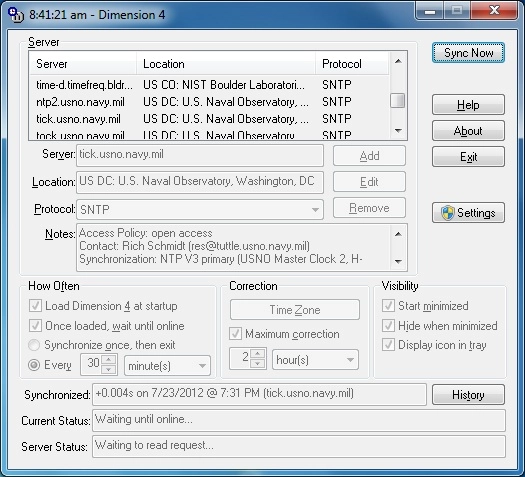Exit the Dimension 4 application
The width and height of the screenshot is (525, 477).
pyautogui.click(x=468, y=156)
